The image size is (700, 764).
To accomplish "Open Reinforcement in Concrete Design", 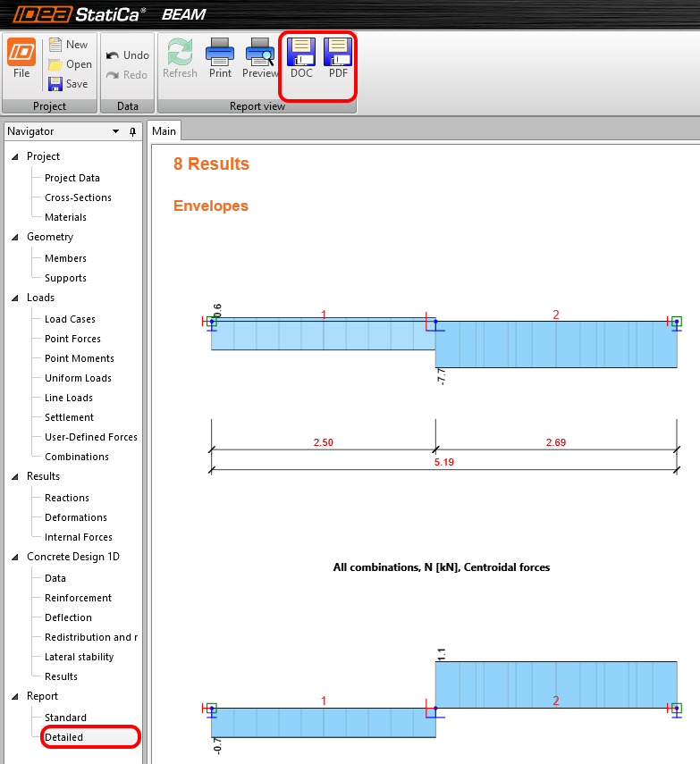I will [78, 598].
